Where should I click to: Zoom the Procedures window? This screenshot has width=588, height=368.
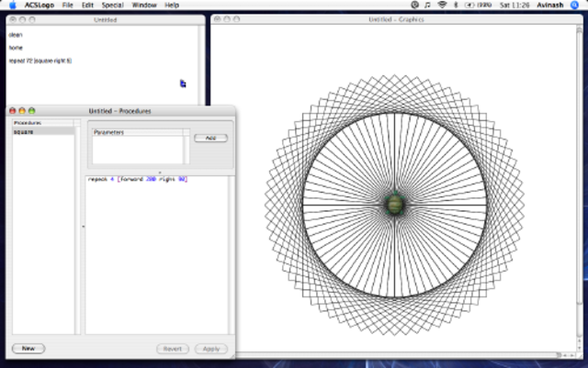(32, 110)
